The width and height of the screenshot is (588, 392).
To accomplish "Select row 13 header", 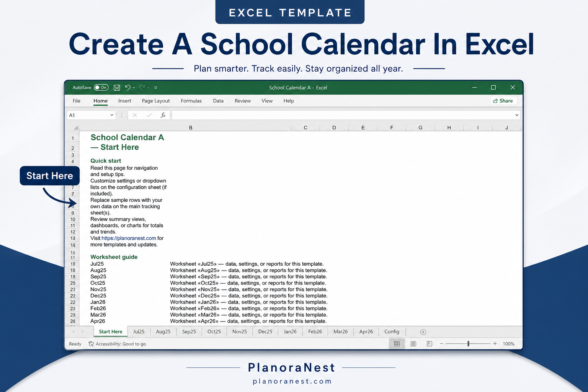I will point(73,238).
